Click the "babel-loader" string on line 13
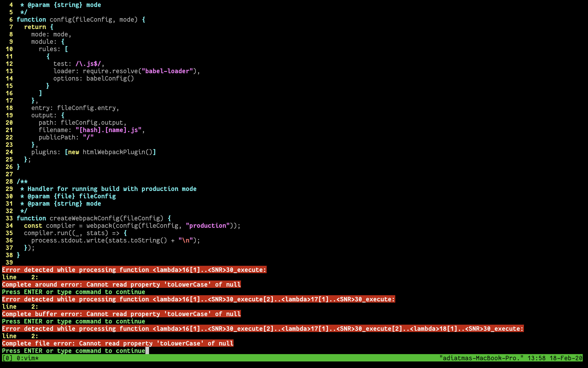588x368 pixels. pos(167,71)
